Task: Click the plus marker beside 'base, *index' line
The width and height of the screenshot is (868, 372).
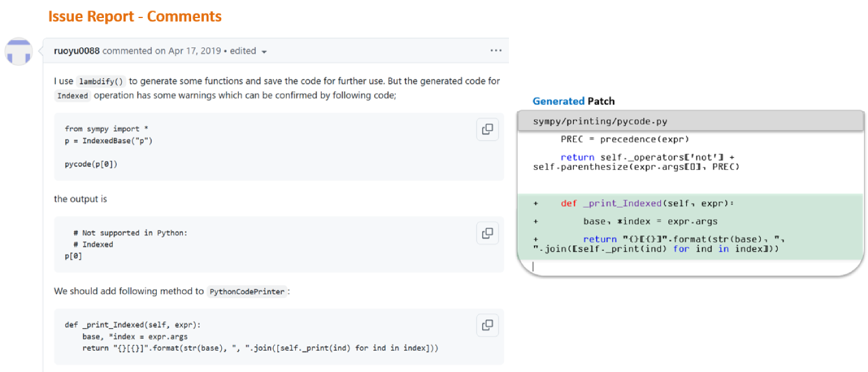Action: point(535,221)
